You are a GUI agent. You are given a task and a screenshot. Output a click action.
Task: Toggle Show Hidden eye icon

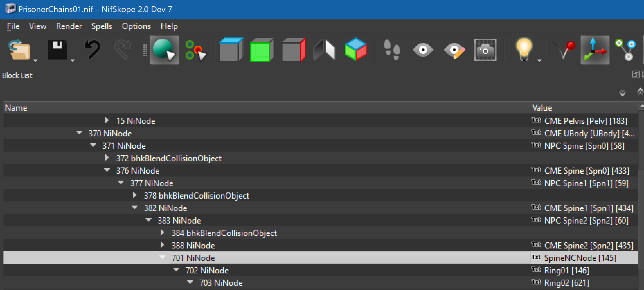point(423,50)
